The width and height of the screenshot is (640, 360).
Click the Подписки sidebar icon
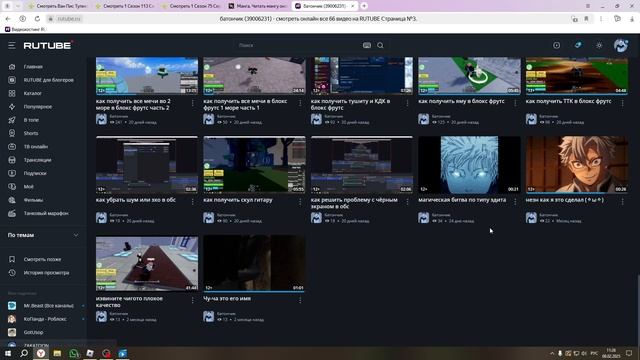pyautogui.click(x=12, y=173)
